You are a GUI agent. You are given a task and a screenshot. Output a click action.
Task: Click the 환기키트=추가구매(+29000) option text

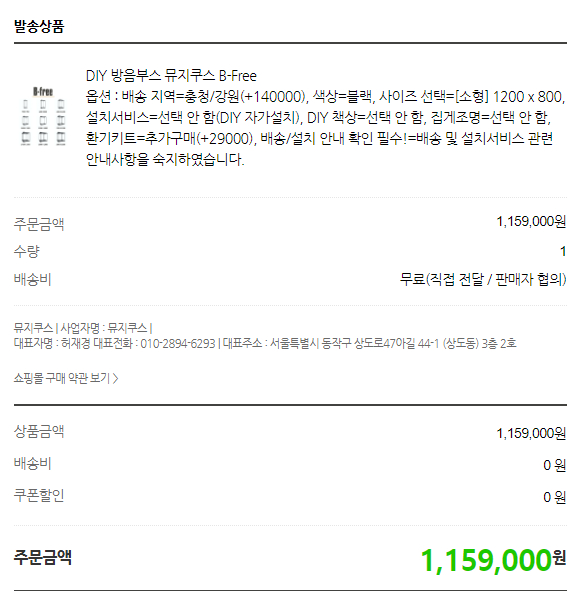[169, 138]
